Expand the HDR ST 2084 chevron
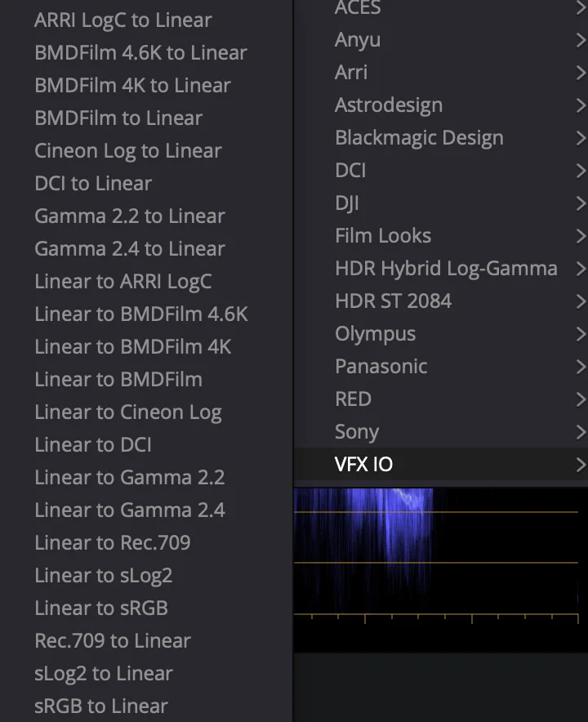Viewport: 588px width, 722px height. click(x=581, y=302)
